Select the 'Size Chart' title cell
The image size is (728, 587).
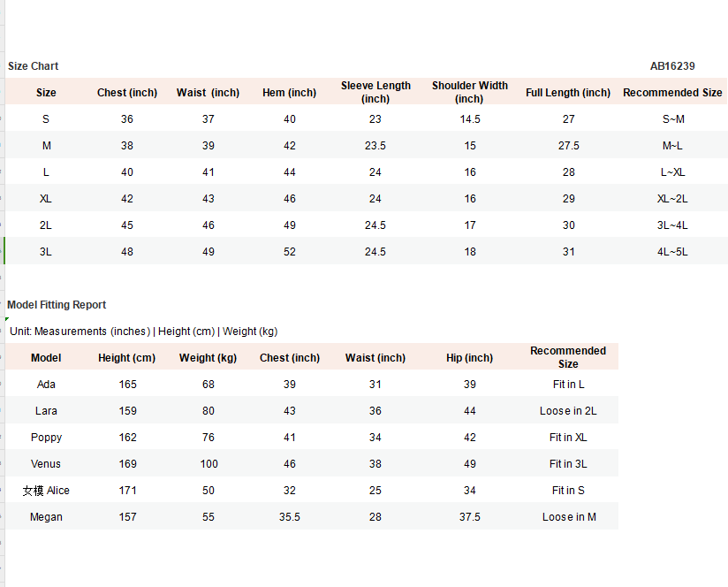pos(34,66)
